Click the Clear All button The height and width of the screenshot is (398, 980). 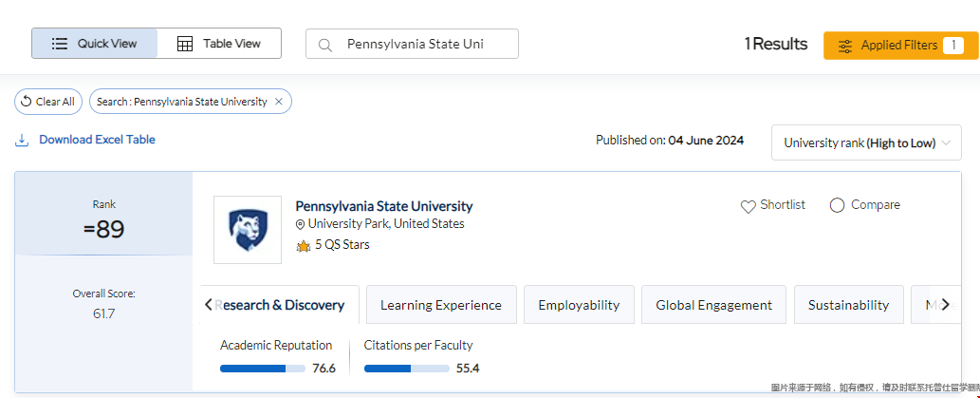point(48,102)
